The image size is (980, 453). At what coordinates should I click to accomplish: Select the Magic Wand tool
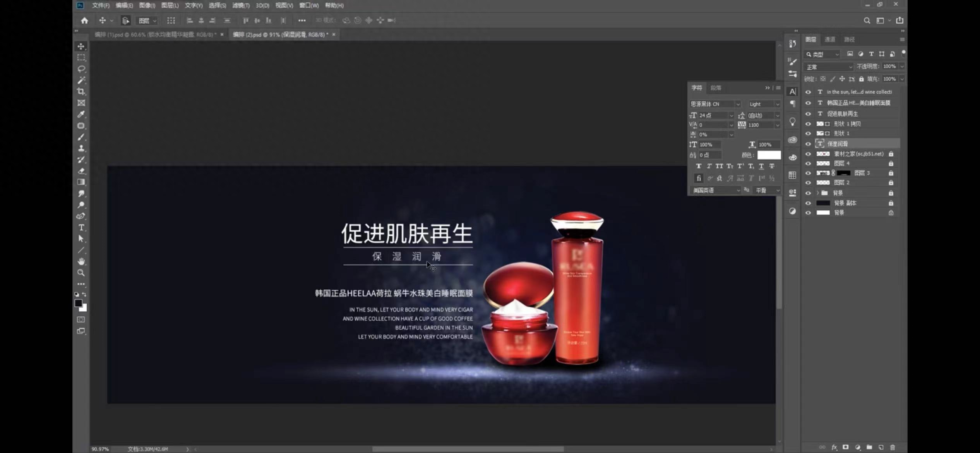tap(81, 80)
